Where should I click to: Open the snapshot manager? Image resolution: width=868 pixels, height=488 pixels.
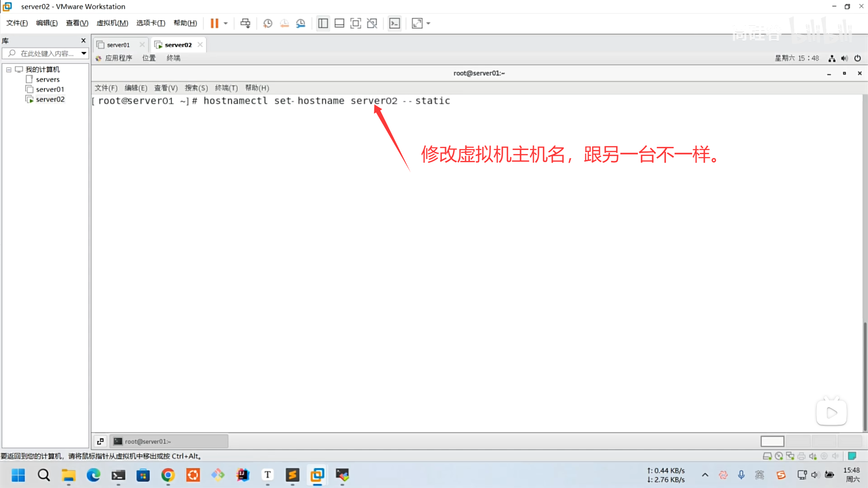(x=301, y=23)
